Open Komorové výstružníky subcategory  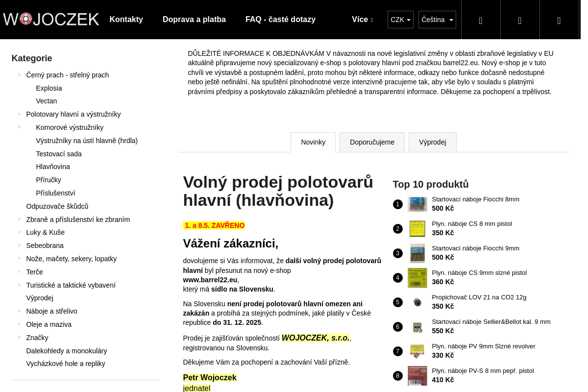70,127
